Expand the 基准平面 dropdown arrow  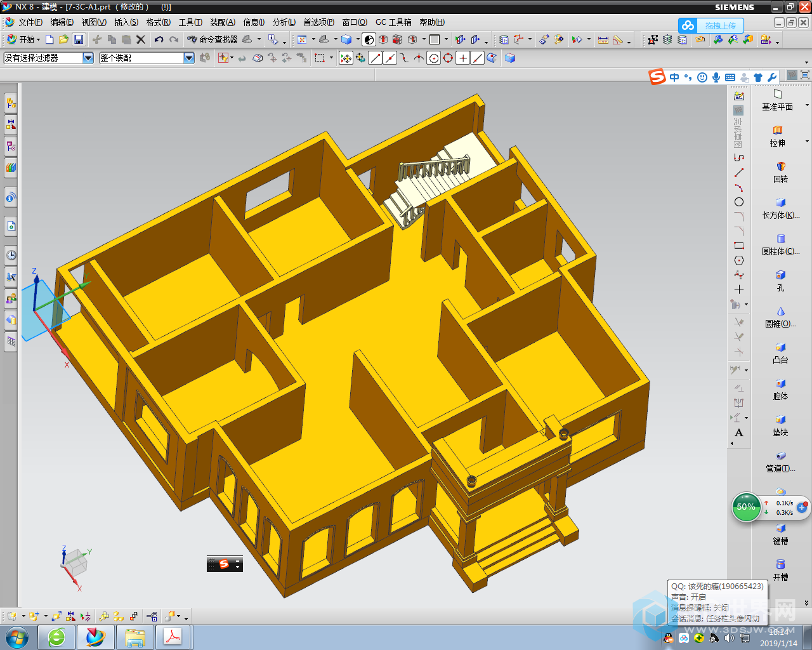click(807, 105)
